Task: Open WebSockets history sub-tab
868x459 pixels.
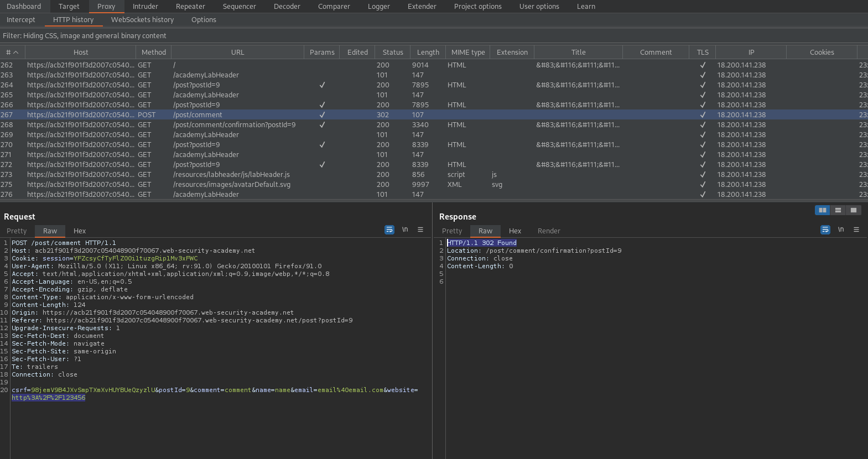Action: [143, 20]
